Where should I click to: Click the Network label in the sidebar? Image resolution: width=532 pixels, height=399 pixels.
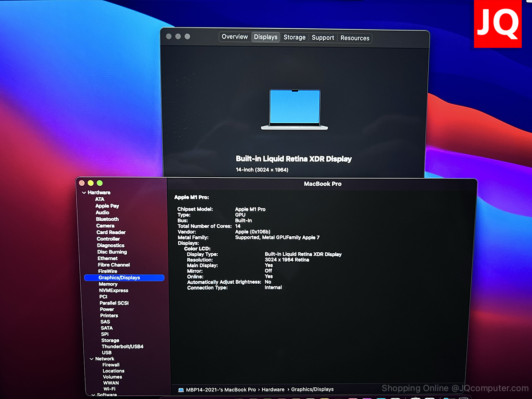105,359
